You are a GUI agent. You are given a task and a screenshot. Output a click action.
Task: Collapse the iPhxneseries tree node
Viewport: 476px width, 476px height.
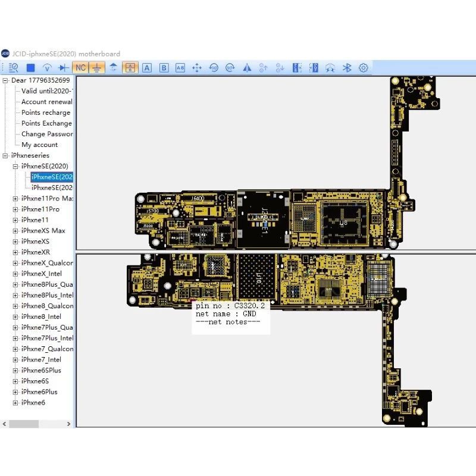5,156
